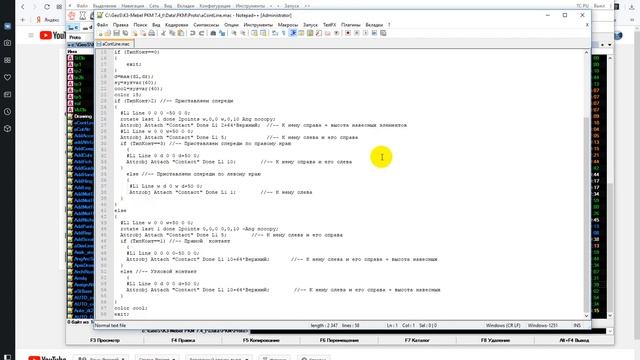Click the Play Recorded Macro icon
The height and width of the screenshot is (360, 640).
pyautogui.click(x=365, y=33)
